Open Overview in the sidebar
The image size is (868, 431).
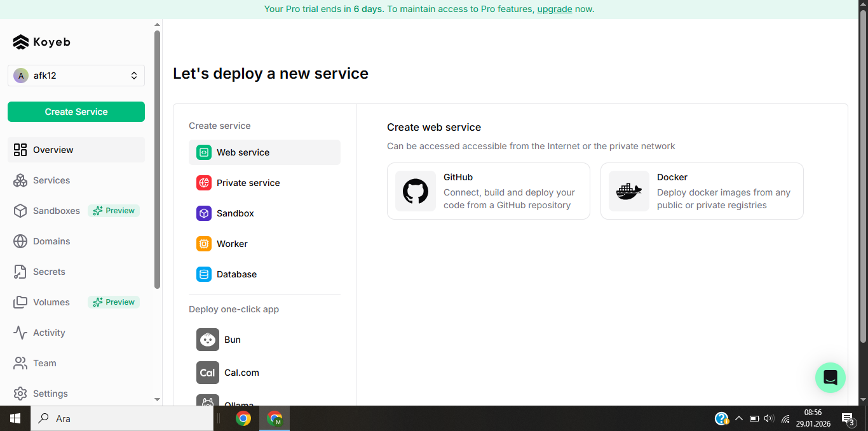click(76, 150)
